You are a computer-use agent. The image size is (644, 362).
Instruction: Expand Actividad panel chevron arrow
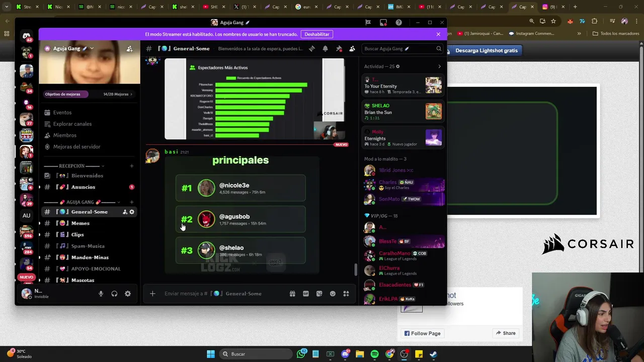(439, 66)
